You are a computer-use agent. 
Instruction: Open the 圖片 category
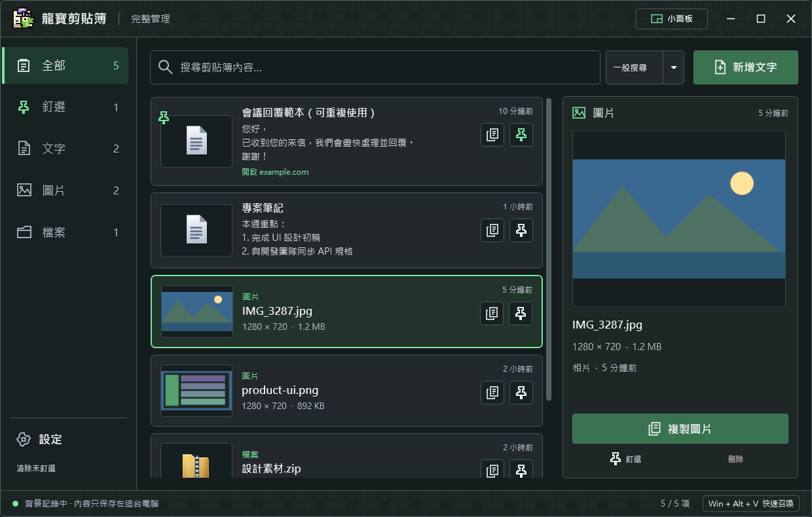click(65, 190)
